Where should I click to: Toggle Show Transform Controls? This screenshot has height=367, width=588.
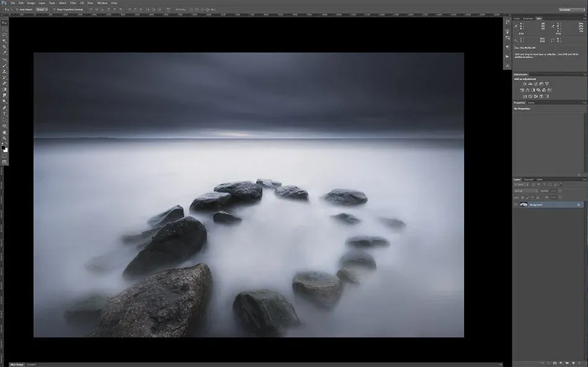coord(54,11)
